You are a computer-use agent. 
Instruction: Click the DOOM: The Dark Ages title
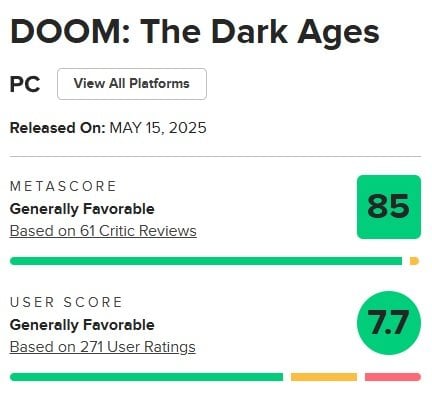pyautogui.click(x=195, y=32)
